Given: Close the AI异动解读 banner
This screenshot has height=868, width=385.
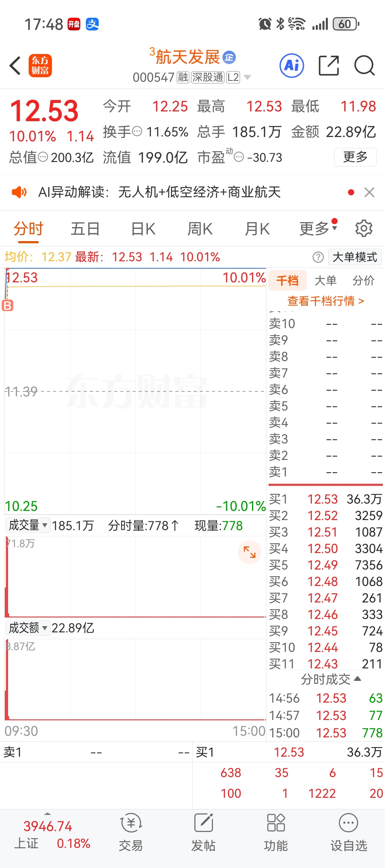Looking at the screenshot, I should [369, 192].
